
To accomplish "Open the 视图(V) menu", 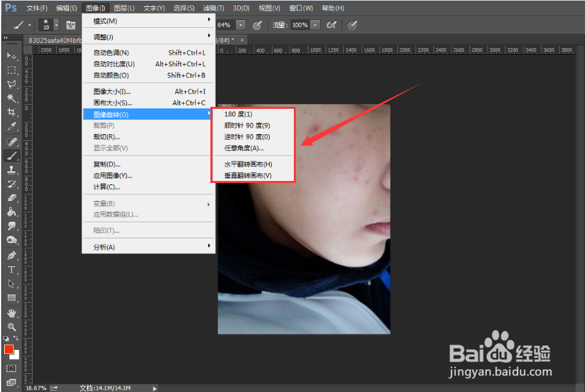I will 269,8.
